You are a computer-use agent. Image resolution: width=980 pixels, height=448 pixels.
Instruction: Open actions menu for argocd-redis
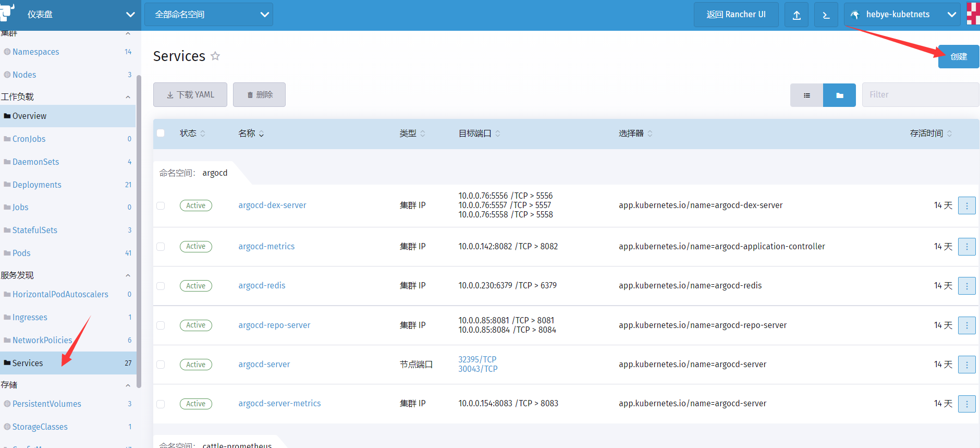[967, 286]
